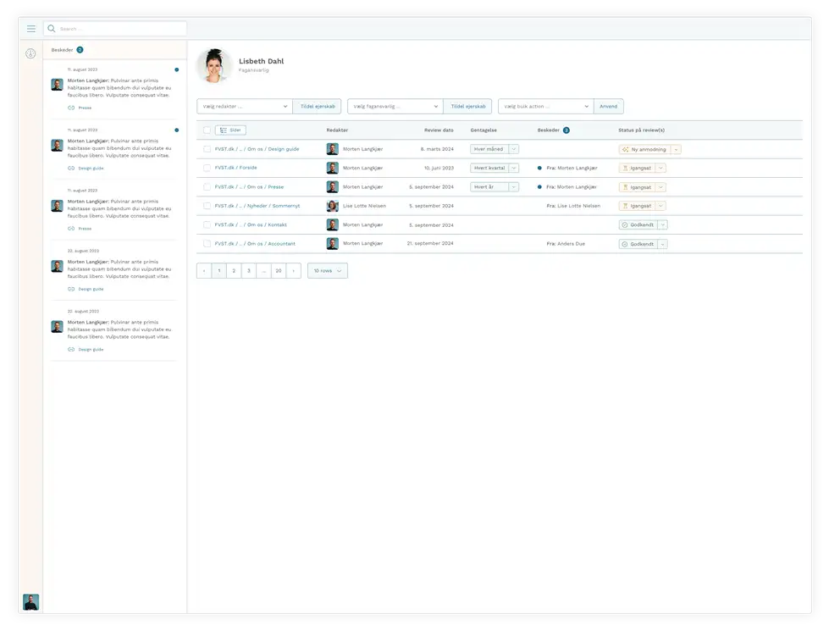Go to the next page arrow

pos(294,271)
